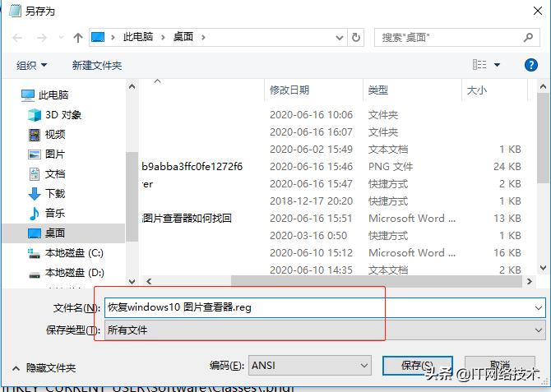
Task: Refresh the folder listing
Action: 356,37
